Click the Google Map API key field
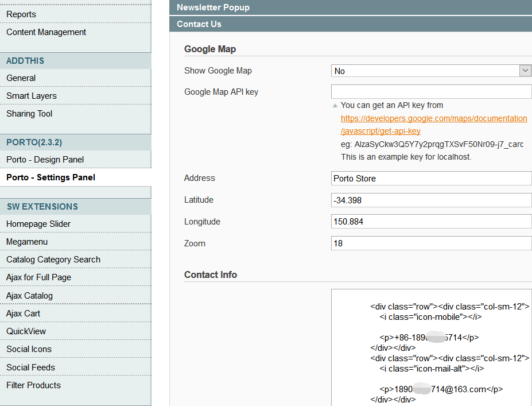Viewport: 532px width, 406px height. pyautogui.click(x=431, y=92)
